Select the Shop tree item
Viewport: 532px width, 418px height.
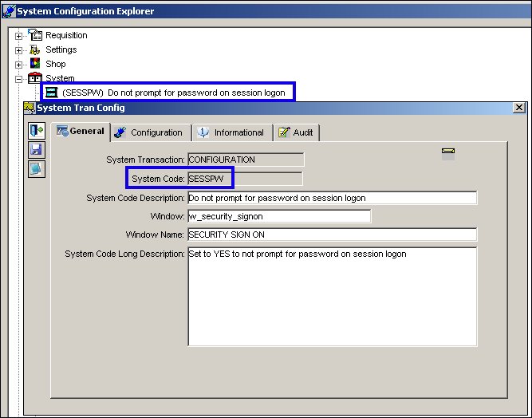tap(56, 64)
